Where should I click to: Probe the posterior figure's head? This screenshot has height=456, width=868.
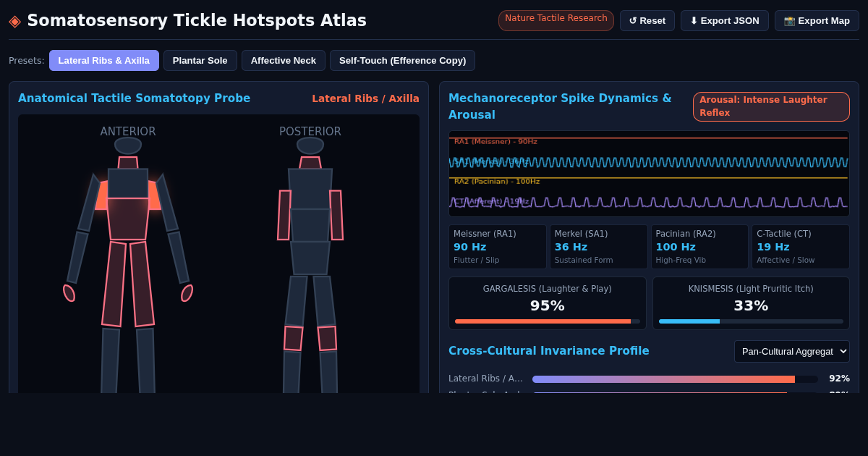[310, 145]
